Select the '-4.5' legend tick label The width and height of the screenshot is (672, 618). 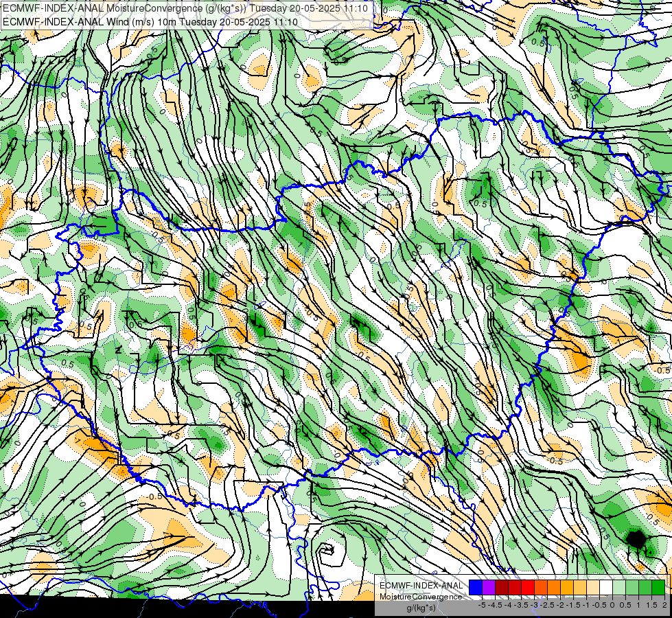496,605
